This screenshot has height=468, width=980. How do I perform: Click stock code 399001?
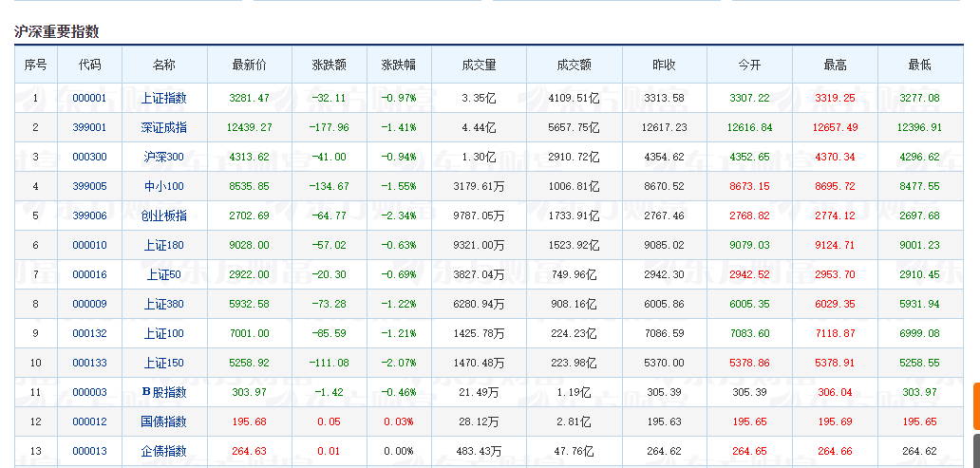[89, 127]
